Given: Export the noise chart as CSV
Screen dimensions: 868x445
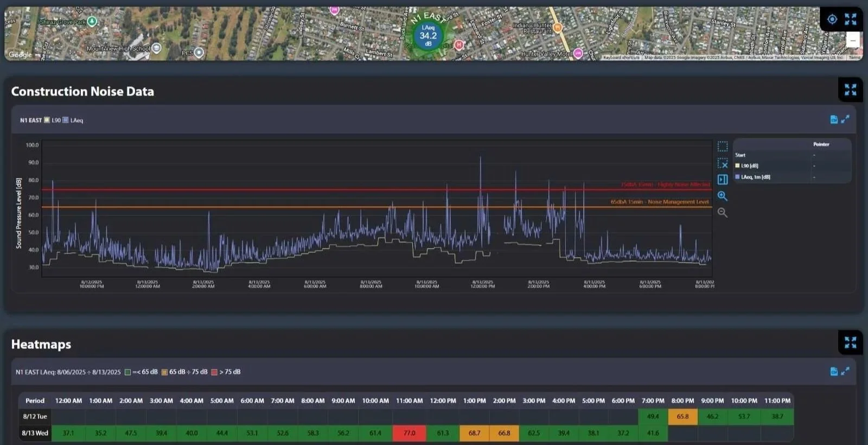Looking at the screenshot, I should pyautogui.click(x=834, y=119).
